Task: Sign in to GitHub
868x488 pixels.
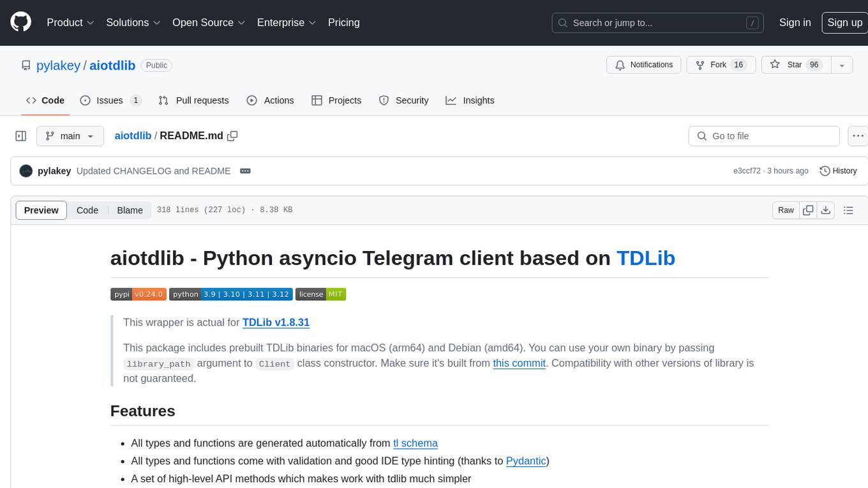Action: click(795, 22)
